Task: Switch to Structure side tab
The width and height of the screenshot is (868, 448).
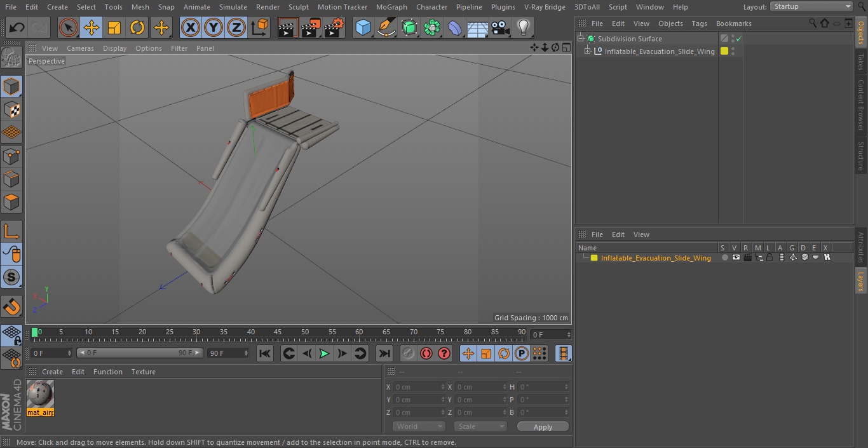Action: coord(861,156)
